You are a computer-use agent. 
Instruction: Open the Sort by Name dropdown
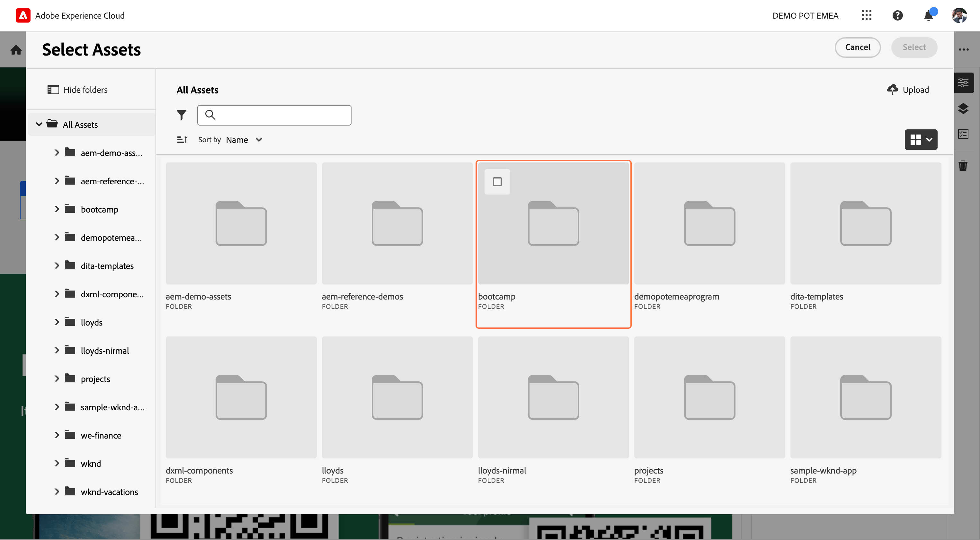[244, 140]
